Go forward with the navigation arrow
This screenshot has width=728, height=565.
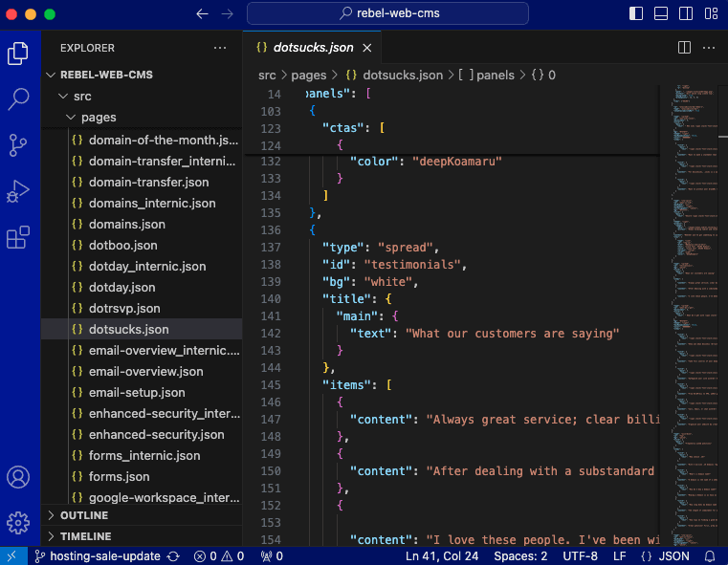pos(228,14)
